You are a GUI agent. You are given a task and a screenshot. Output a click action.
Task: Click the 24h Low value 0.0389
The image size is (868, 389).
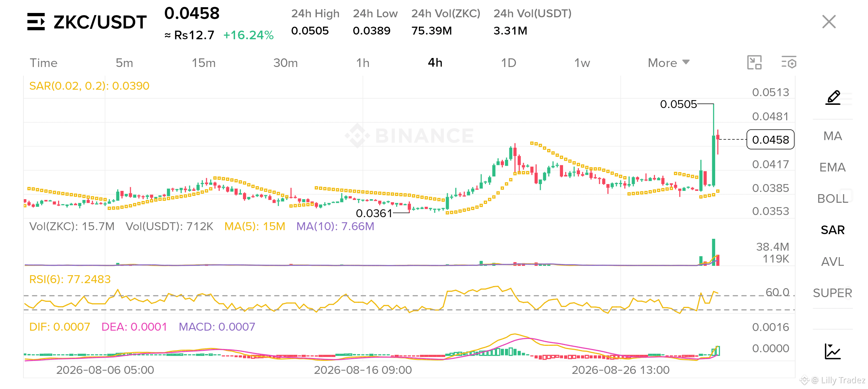tap(372, 31)
